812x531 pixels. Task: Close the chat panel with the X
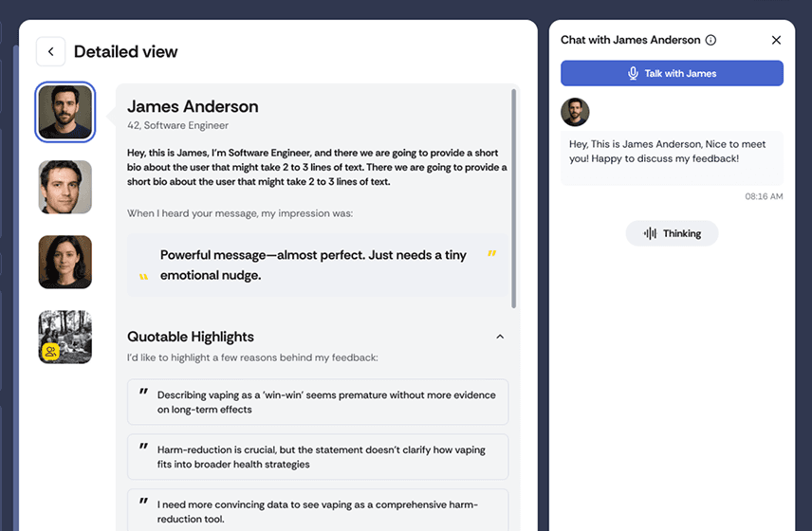click(x=776, y=41)
